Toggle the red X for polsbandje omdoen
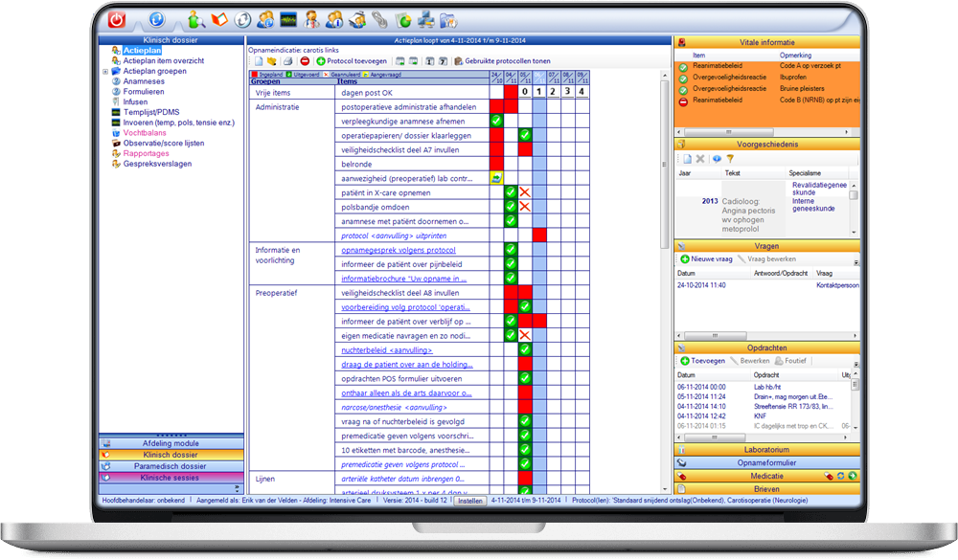Image resolution: width=958 pixels, height=560 pixels. [x=525, y=207]
